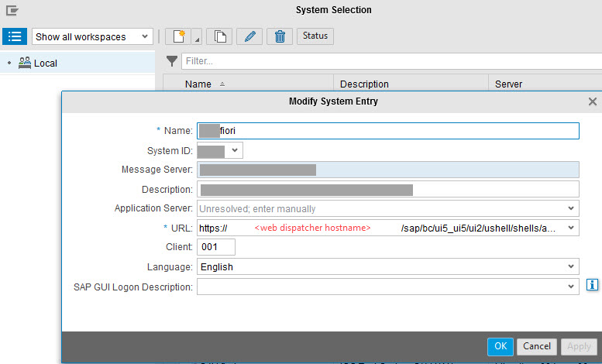Click the filter funnel icon
Viewport: 602px width, 364px height.
pos(172,61)
